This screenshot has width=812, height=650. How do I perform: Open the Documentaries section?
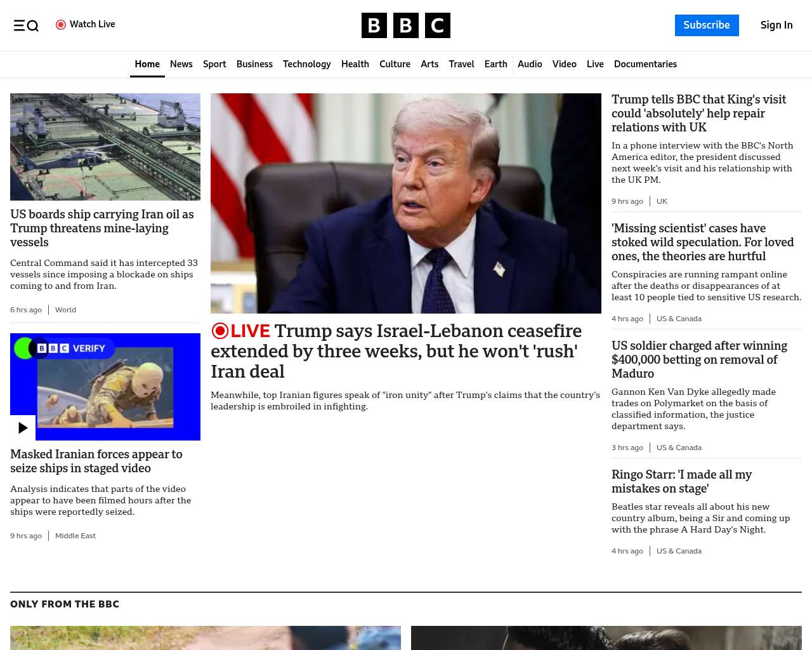645,64
